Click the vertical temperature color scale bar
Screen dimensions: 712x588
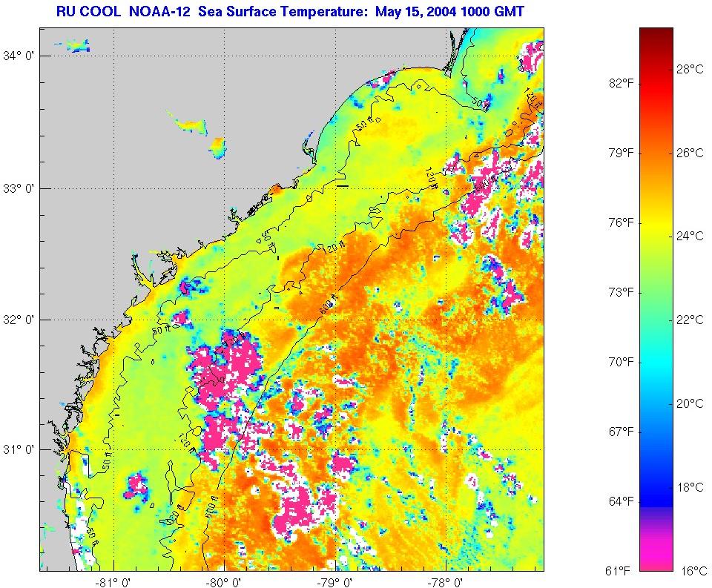point(656,299)
